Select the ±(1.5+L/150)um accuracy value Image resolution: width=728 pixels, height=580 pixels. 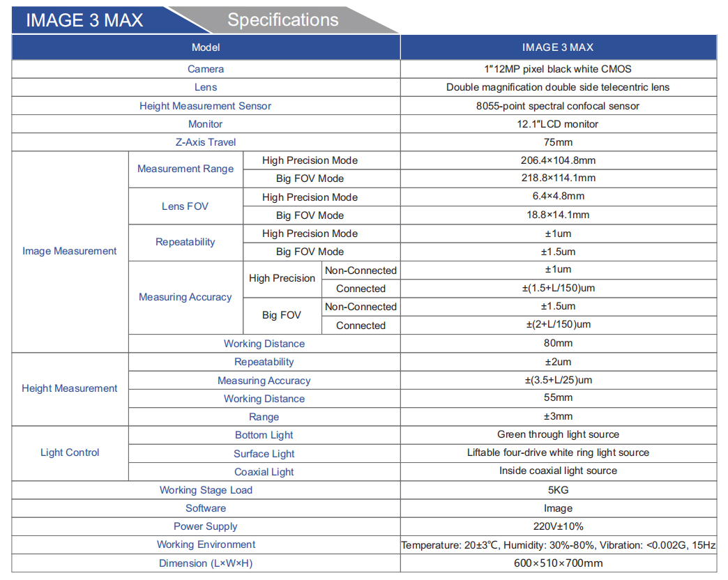pos(558,288)
